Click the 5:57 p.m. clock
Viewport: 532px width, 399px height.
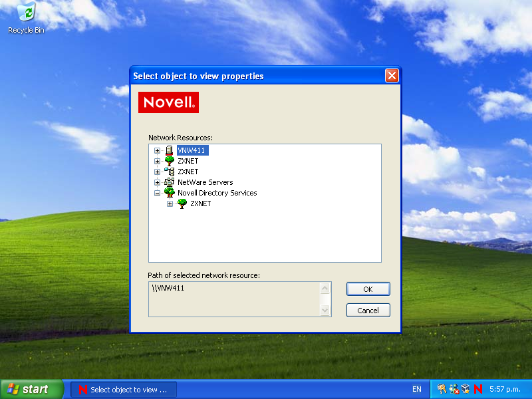pos(505,389)
